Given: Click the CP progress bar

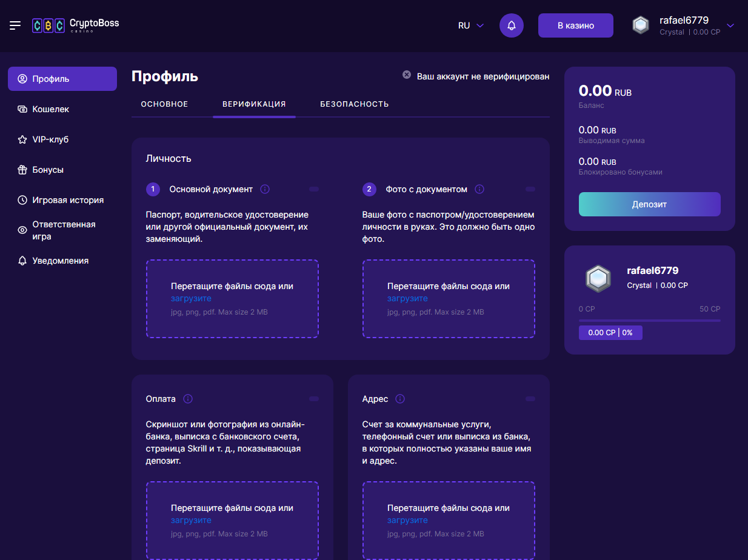Looking at the screenshot, I should tap(649, 320).
